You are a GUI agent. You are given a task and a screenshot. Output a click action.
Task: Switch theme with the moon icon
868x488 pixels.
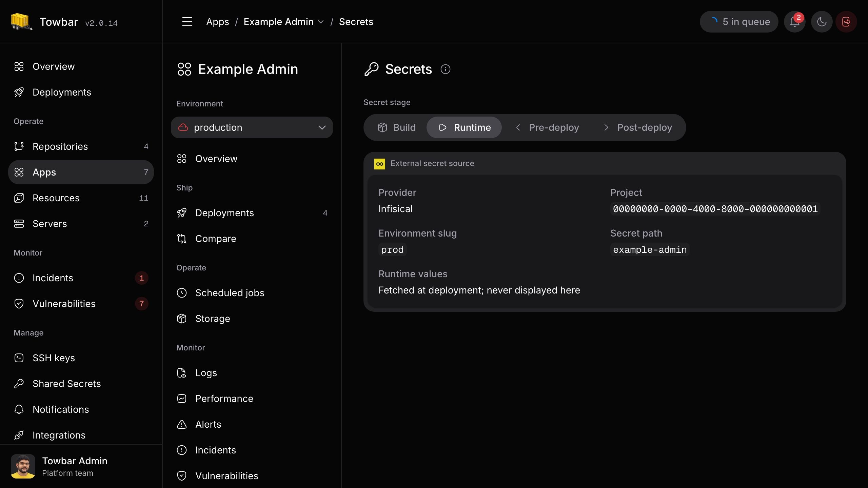click(x=822, y=22)
